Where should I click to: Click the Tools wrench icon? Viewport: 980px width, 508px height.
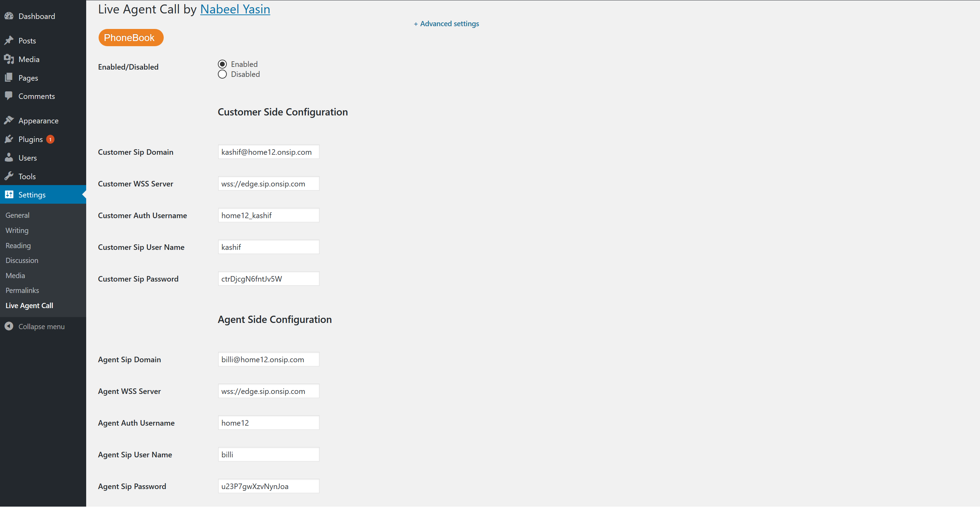[x=9, y=176]
